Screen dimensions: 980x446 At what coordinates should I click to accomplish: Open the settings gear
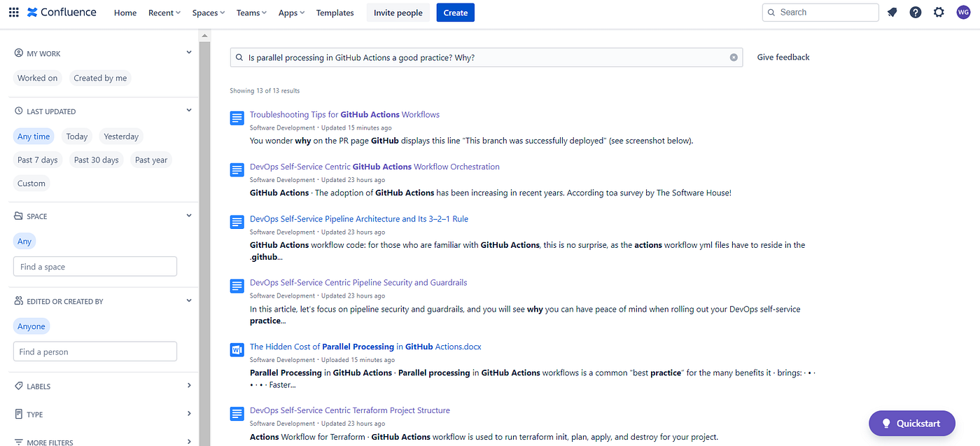pyautogui.click(x=939, y=12)
